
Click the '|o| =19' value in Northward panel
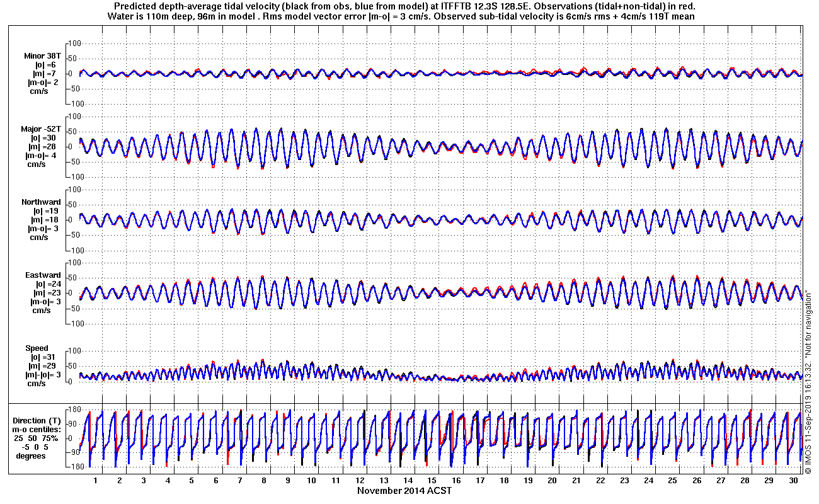(x=46, y=211)
